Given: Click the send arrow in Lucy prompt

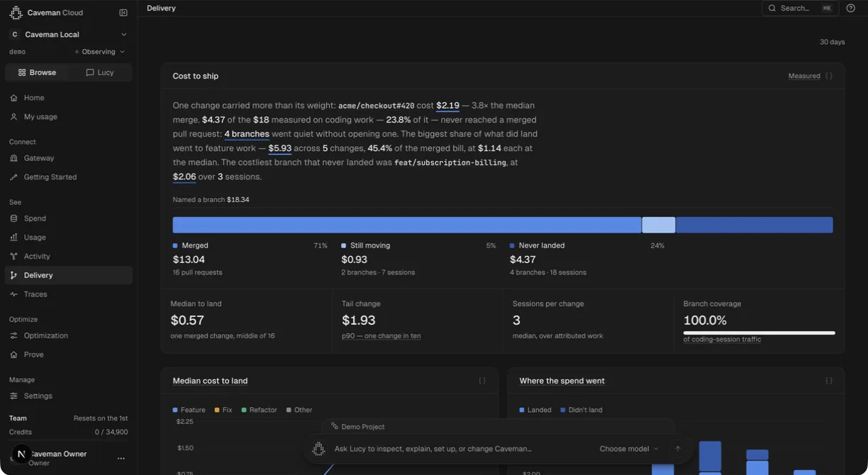Looking at the screenshot, I should [x=677, y=449].
